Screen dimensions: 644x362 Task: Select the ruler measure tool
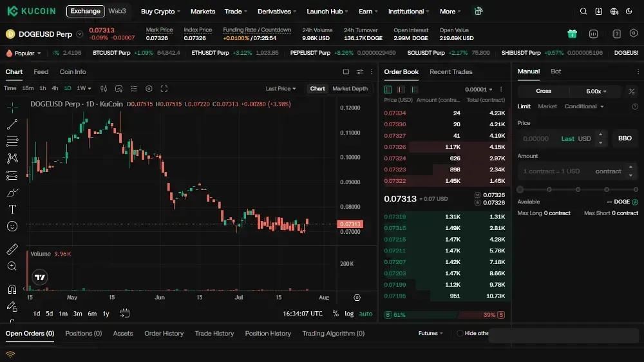(x=12, y=249)
